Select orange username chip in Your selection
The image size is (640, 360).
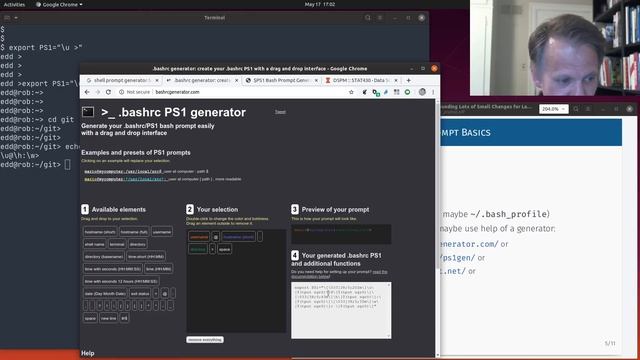[199, 237]
